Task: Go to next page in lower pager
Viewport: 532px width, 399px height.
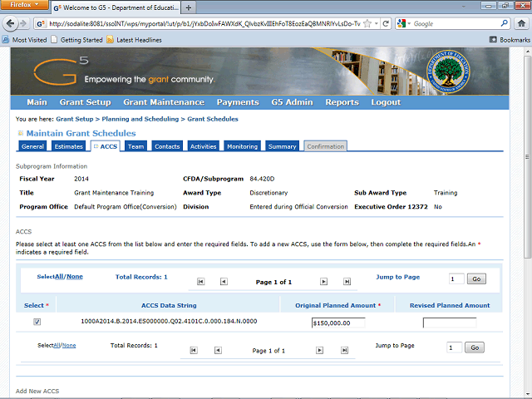Action: pos(319,350)
